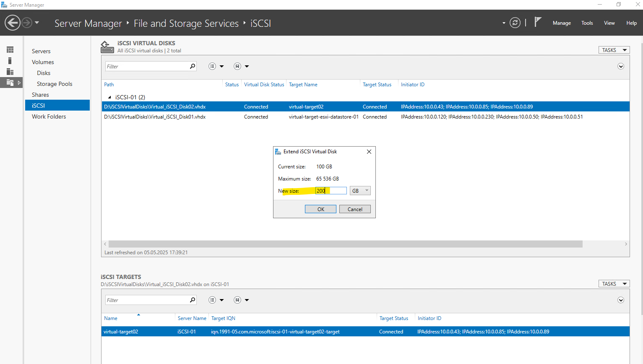Sort targets by Target IQN column
Image resolution: width=643 pixels, height=364 pixels.
click(223, 318)
